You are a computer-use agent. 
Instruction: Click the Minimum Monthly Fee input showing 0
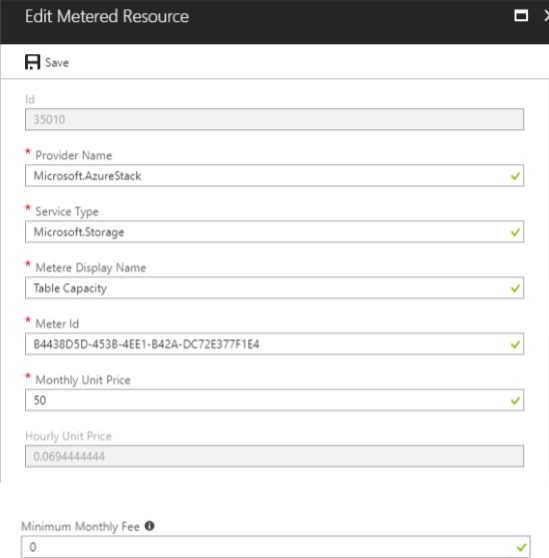(275, 547)
